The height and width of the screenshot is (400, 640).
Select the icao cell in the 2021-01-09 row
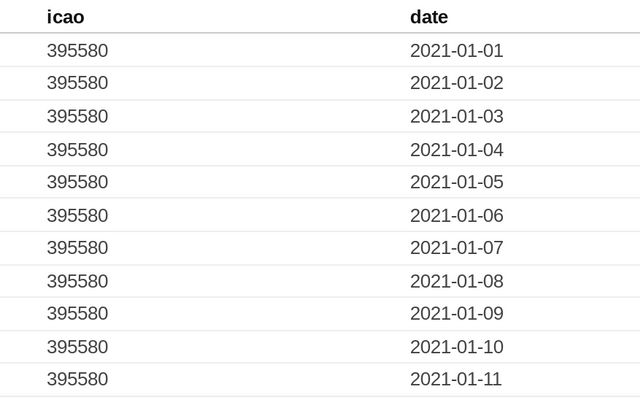pos(77,314)
